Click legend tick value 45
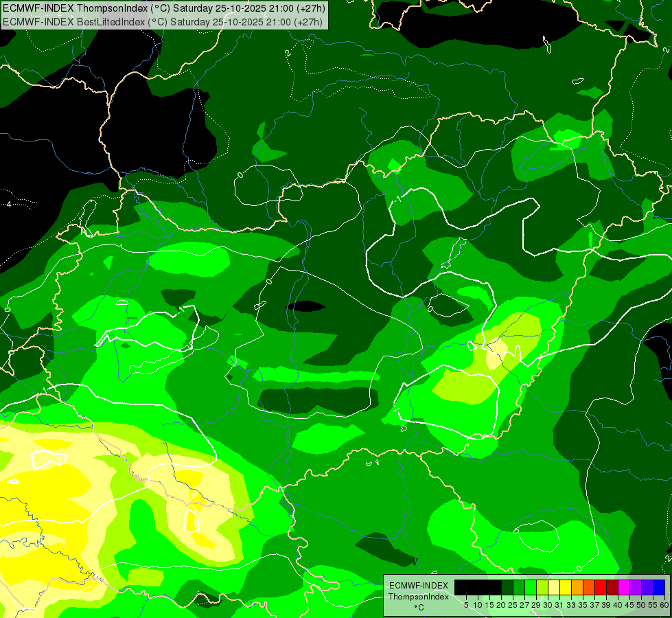 click(630, 605)
